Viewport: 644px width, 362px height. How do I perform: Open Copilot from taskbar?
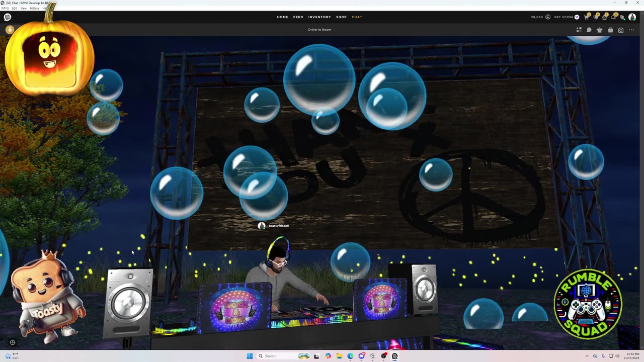[328, 356]
